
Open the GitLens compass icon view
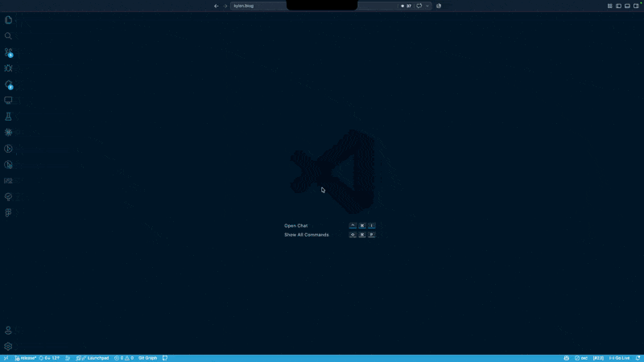coord(8,149)
